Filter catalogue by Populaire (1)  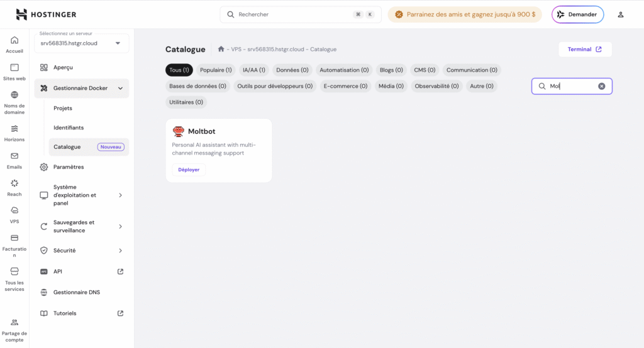coord(216,70)
